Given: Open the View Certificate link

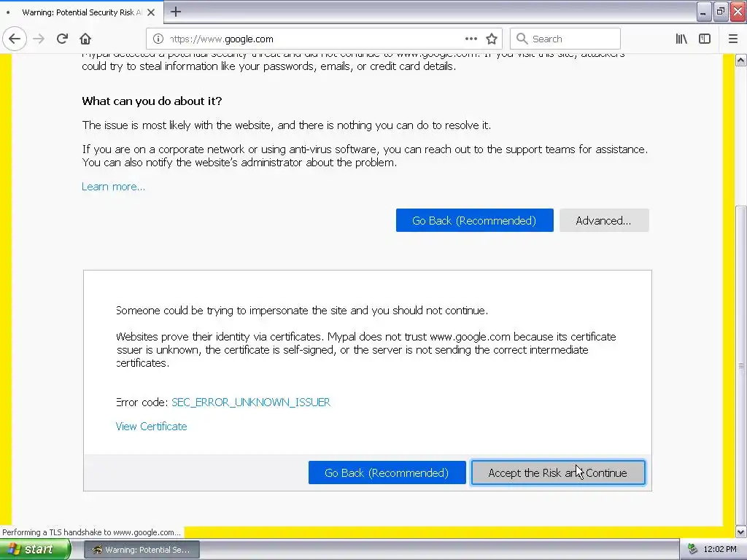Looking at the screenshot, I should [x=151, y=427].
